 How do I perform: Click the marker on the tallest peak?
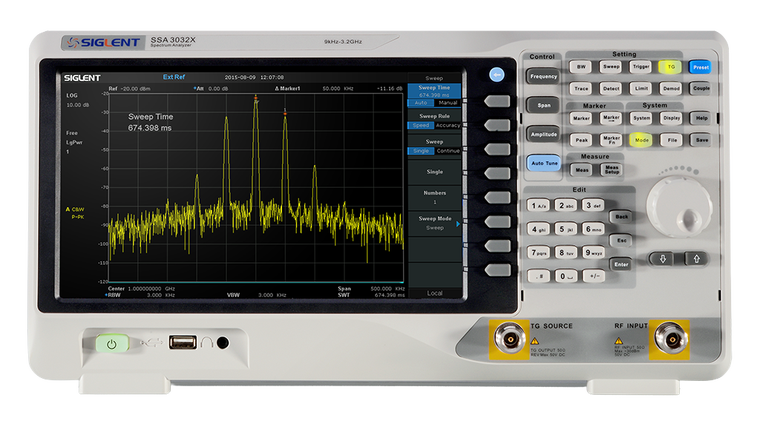(256, 98)
